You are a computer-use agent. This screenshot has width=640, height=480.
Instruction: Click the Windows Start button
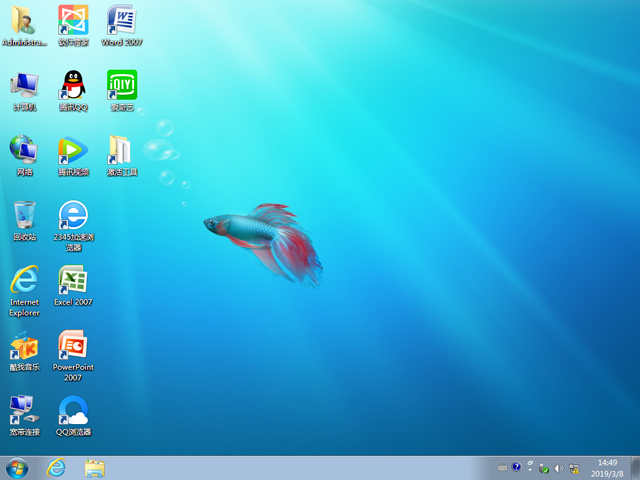click(x=17, y=468)
